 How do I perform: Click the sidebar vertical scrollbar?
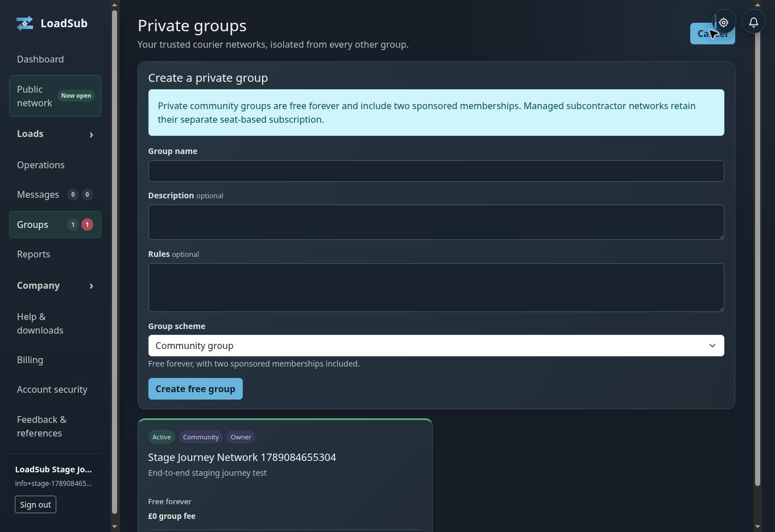pos(114,261)
